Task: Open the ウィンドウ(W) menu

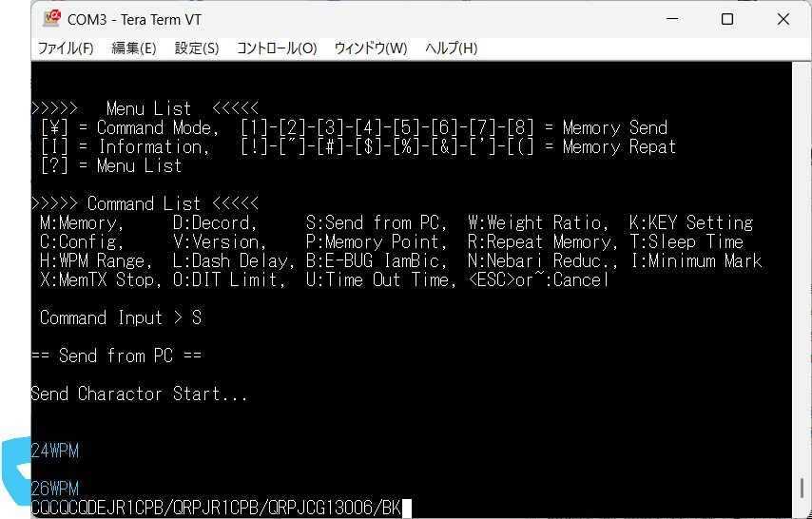Action: [370, 48]
